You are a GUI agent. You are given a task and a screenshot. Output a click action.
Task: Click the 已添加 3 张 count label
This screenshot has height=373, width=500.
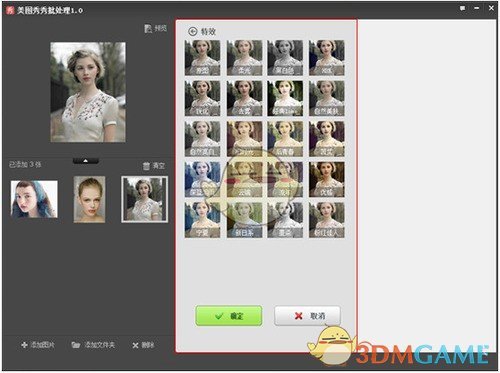25,164
